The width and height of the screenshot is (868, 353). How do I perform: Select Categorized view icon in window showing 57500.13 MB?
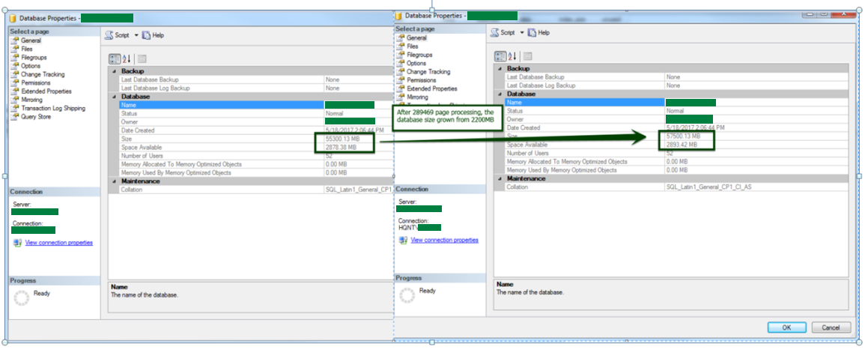pyautogui.click(x=500, y=56)
